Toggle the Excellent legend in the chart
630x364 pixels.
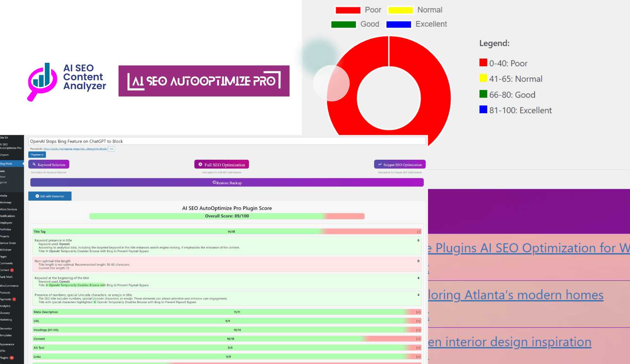(416, 24)
